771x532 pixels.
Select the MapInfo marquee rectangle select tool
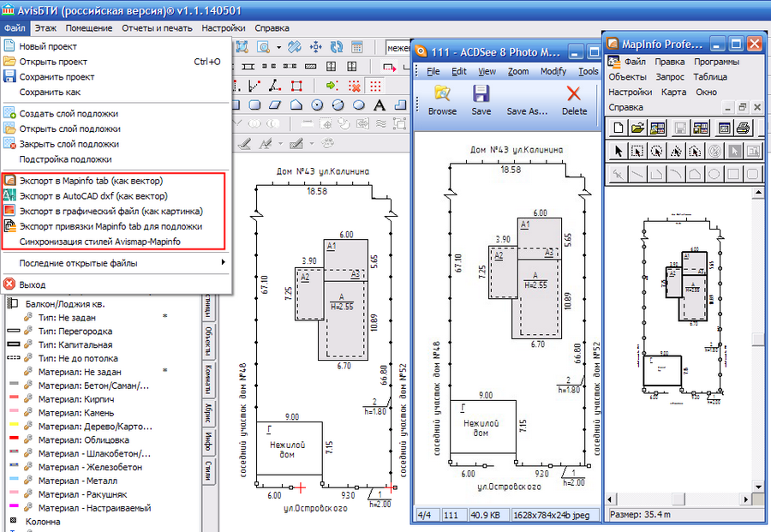pos(637,151)
